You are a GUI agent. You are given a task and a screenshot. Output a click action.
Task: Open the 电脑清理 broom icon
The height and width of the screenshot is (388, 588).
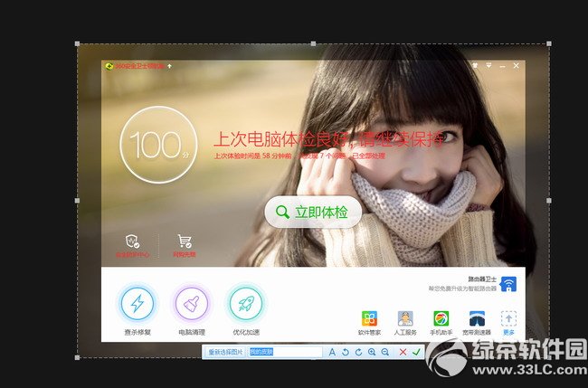coord(191,302)
